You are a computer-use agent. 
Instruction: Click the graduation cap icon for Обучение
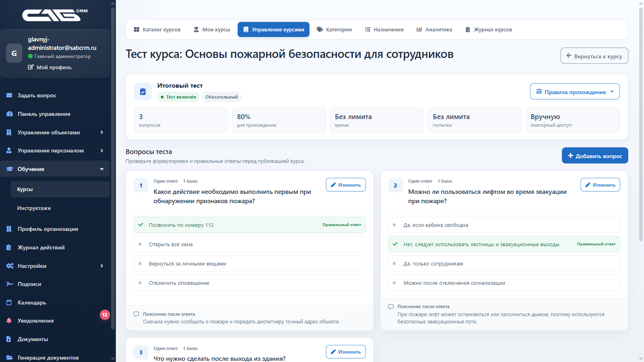(10, 169)
